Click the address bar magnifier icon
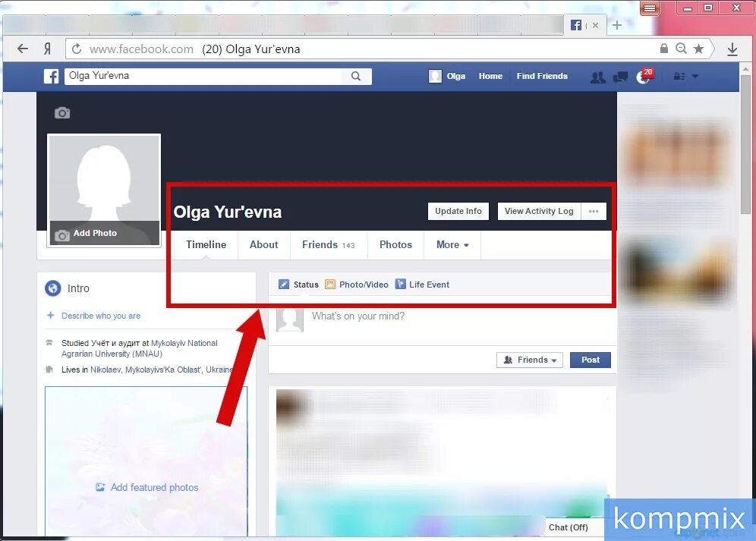Screen dimensions: 756x541 681,49
